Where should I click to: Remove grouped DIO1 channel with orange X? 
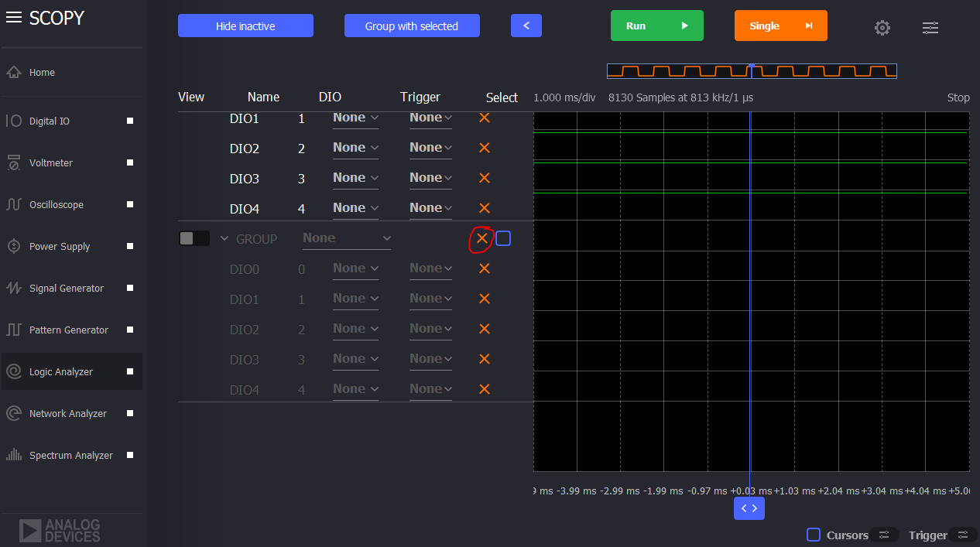pyautogui.click(x=485, y=299)
